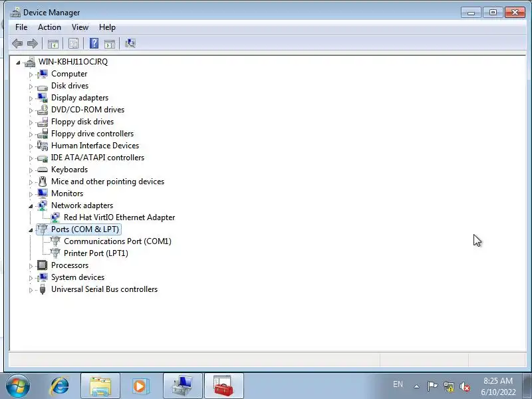
Task: Select the Computer category icon
Action: pos(43,74)
